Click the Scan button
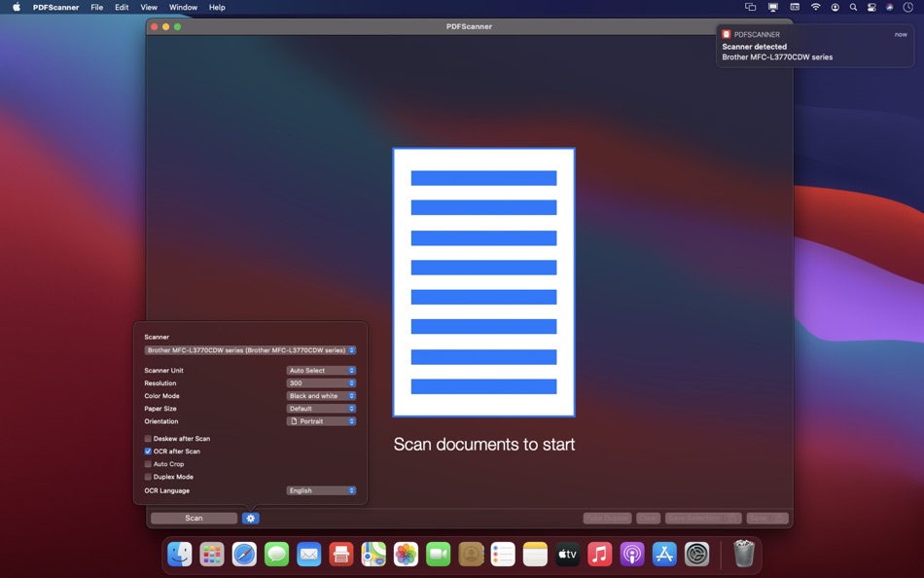The image size is (924, 578). click(194, 518)
